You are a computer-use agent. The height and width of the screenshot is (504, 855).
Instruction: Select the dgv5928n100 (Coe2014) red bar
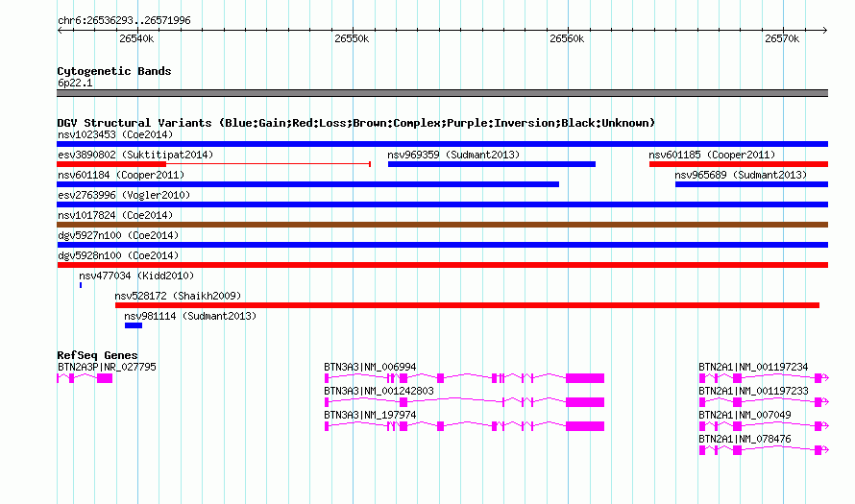[442, 265]
